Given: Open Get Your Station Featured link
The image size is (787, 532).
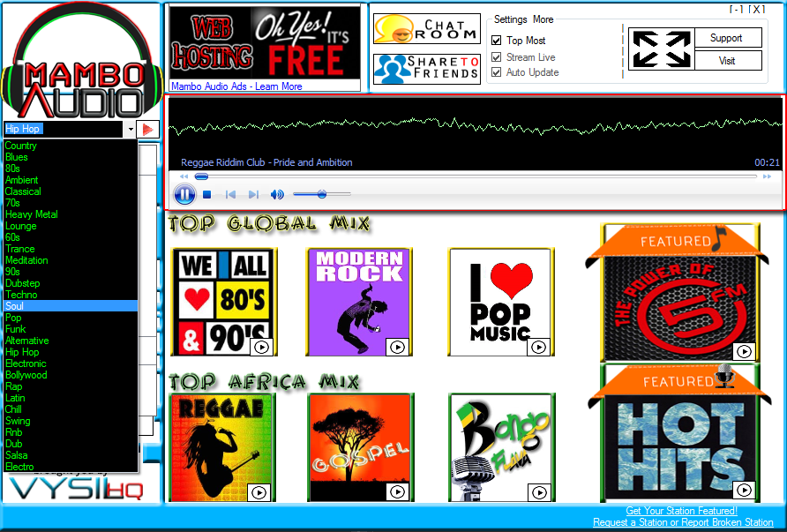Looking at the screenshot, I should point(682,511).
